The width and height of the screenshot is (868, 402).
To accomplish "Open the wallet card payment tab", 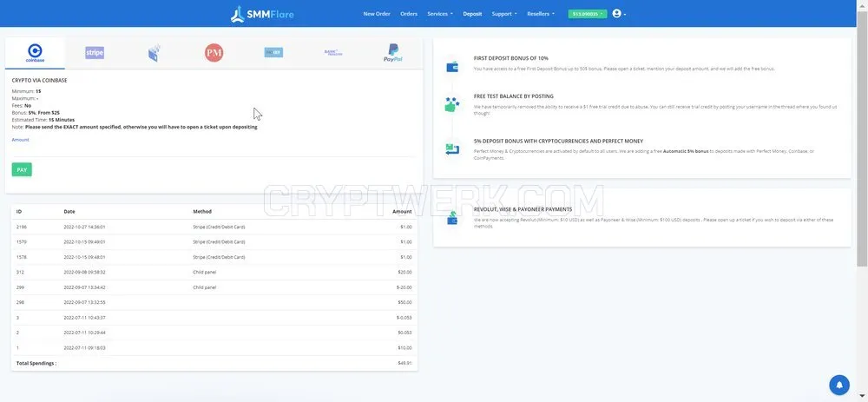I will (x=155, y=53).
